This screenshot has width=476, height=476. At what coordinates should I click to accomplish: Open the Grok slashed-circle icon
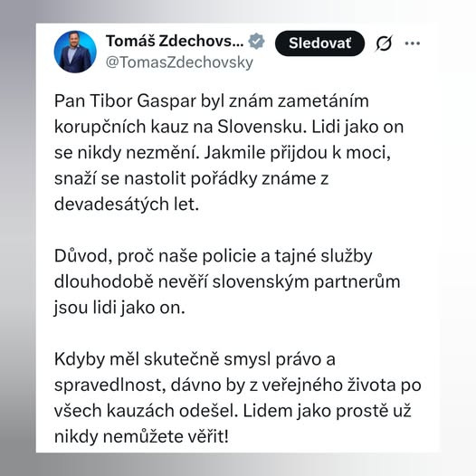(x=384, y=43)
